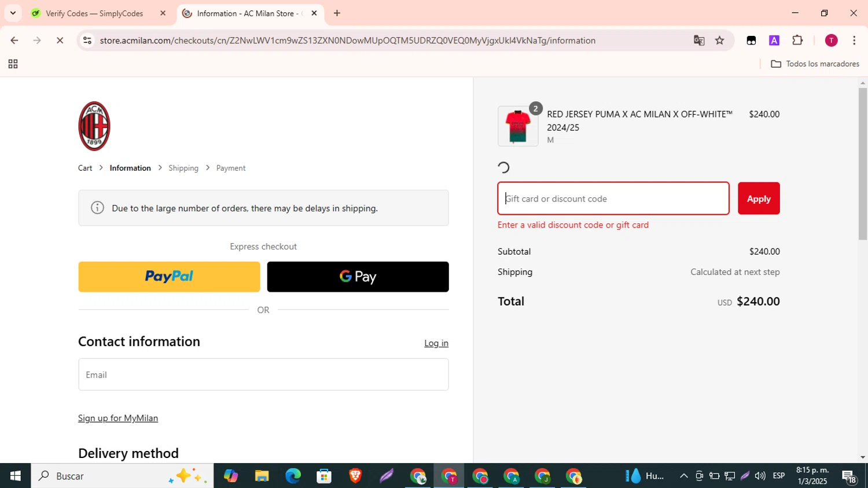Click the ESP language indicator
This screenshot has width=868, height=488.
click(x=779, y=476)
